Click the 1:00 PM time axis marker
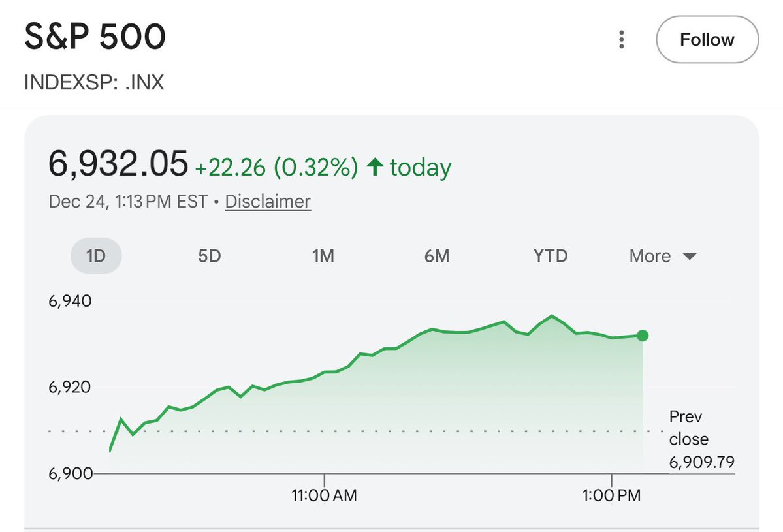783x532 pixels. pos(611,495)
